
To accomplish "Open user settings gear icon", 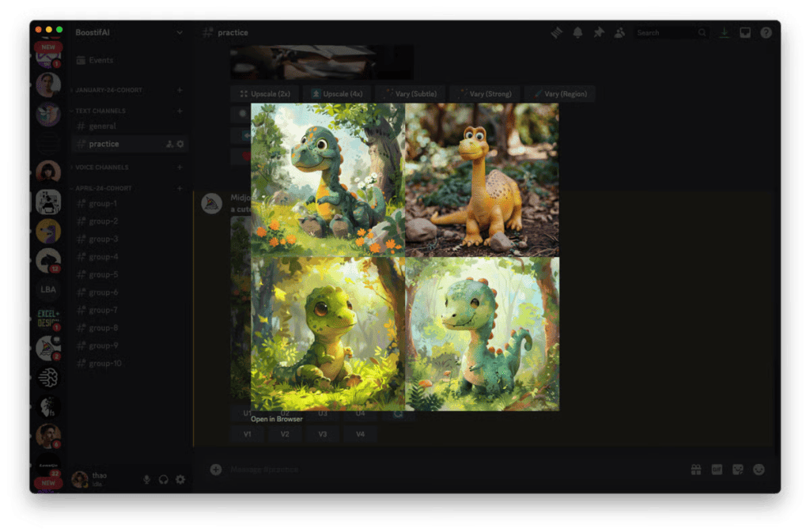I will [180, 480].
